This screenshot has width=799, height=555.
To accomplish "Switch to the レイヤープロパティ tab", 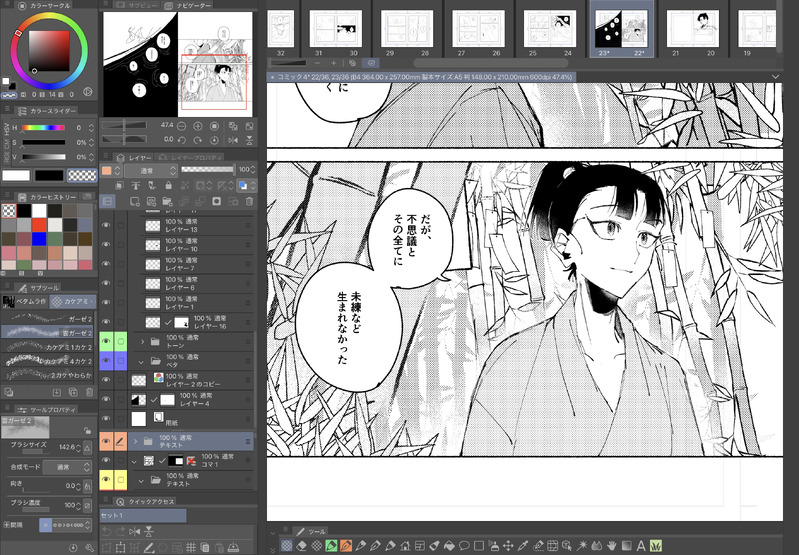I will [x=190, y=157].
